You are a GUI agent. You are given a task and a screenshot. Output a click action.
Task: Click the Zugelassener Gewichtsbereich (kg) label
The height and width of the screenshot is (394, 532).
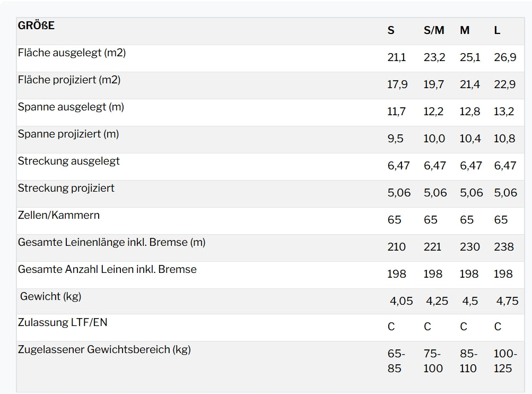(104, 350)
